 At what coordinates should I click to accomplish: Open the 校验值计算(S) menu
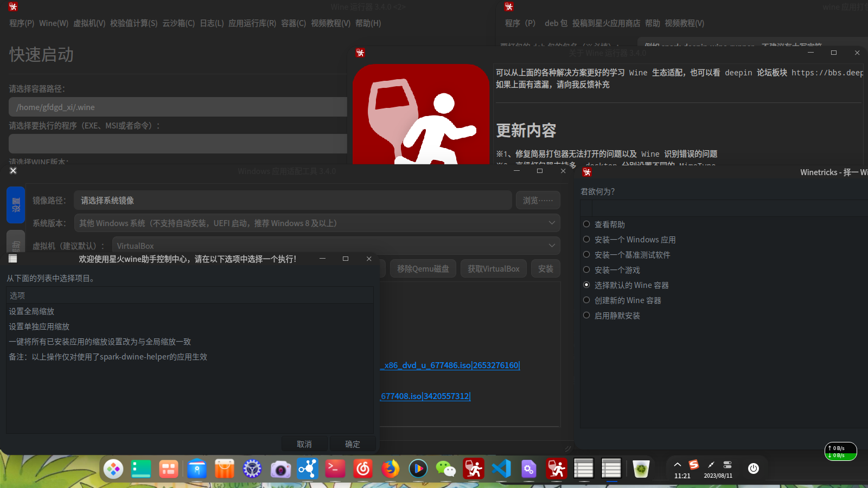point(134,23)
